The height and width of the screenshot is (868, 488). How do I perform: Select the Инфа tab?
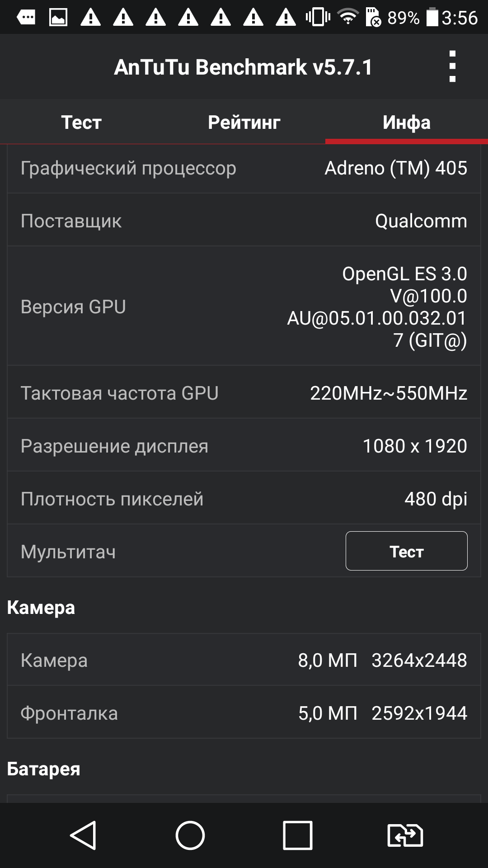407,122
